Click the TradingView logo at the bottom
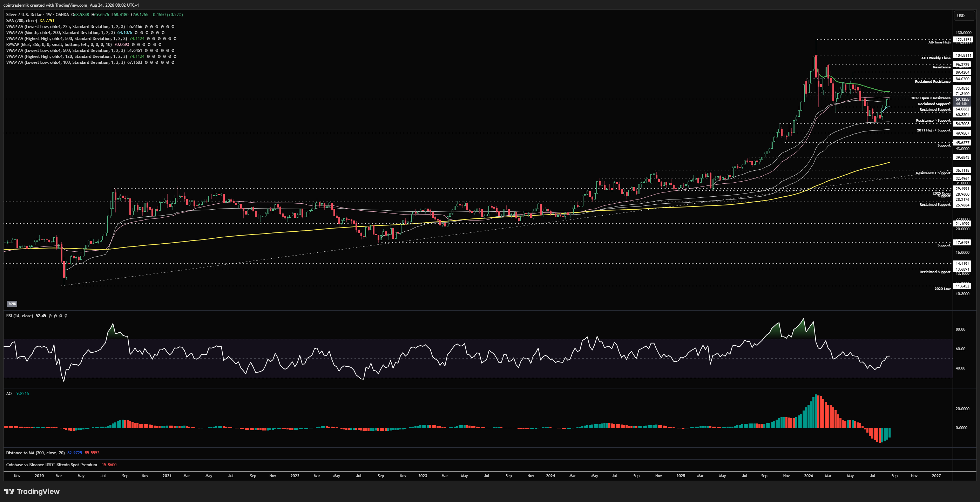Screen dimensions: 980x502 [32, 491]
